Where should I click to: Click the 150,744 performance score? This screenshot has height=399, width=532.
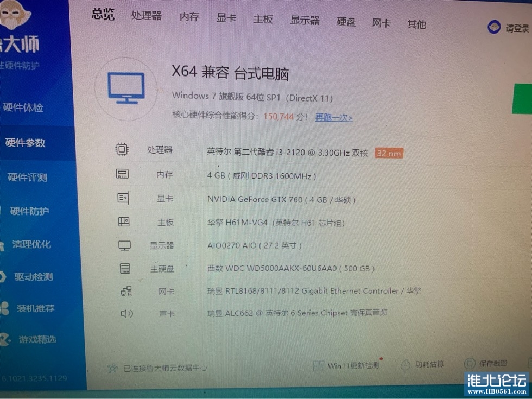[x=278, y=116]
